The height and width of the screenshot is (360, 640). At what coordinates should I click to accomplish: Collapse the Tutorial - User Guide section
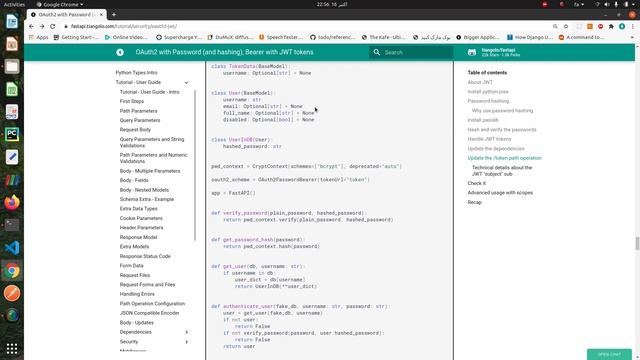(187, 82)
